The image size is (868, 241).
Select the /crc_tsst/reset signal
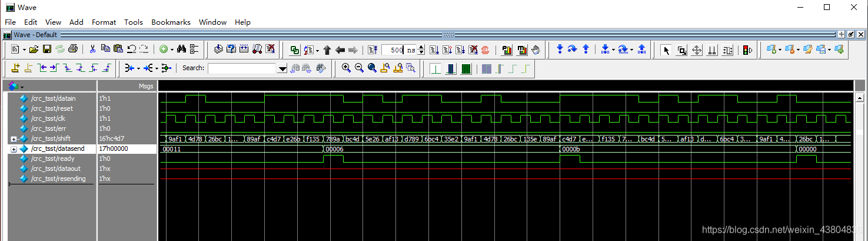(52, 108)
